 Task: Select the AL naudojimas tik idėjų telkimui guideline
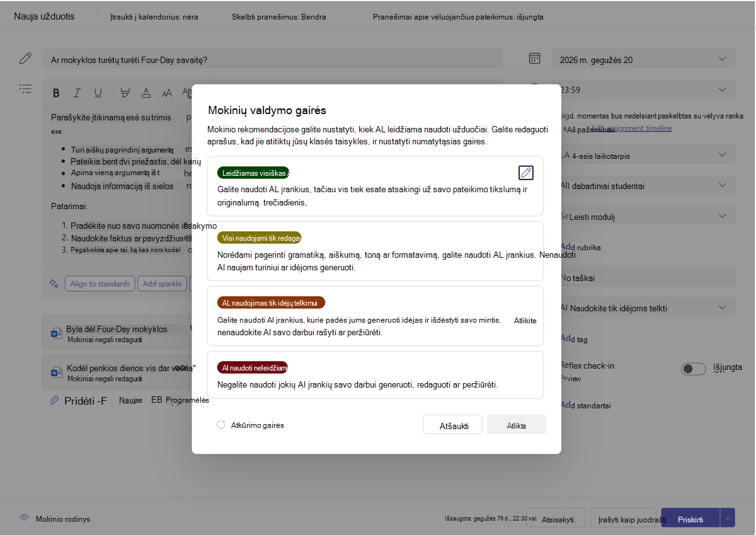tap(375, 316)
